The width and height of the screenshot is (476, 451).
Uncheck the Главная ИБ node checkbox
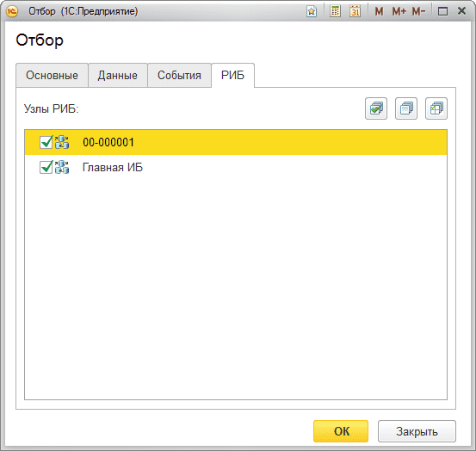[46, 167]
